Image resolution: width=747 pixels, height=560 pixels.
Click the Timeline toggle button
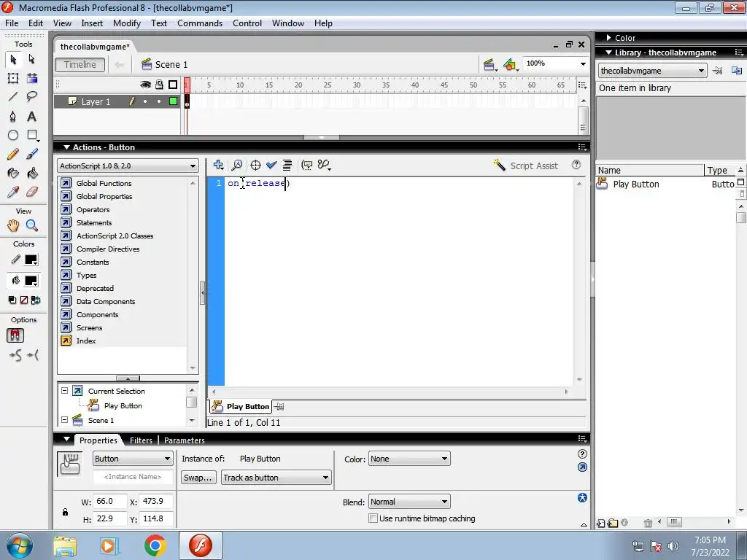click(80, 65)
